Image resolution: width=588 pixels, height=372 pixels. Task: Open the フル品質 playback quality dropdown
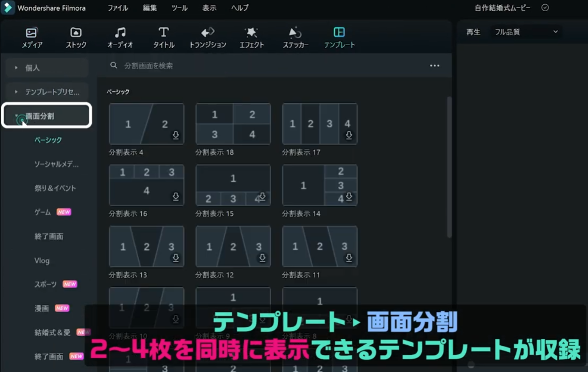pyautogui.click(x=526, y=32)
